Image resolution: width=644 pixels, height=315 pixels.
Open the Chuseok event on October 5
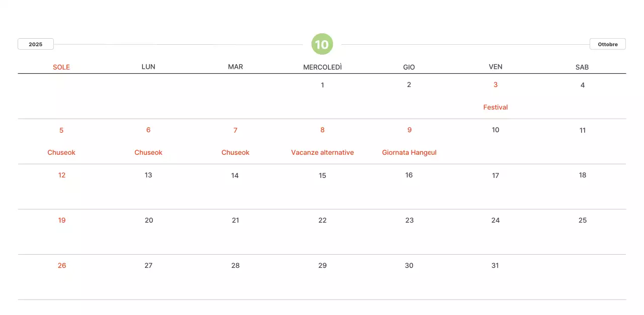(x=61, y=152)
